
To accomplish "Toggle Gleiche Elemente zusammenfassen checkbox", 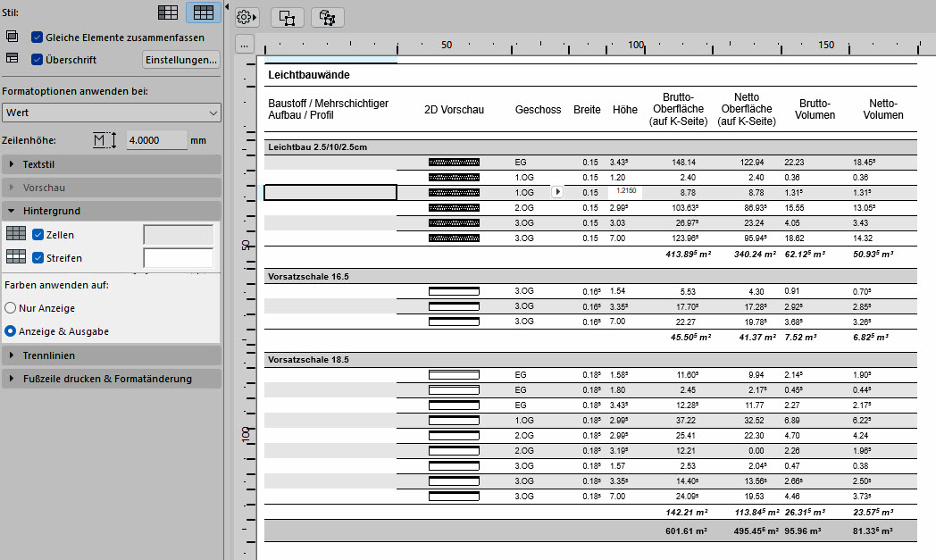I will [x=37, y=37].
